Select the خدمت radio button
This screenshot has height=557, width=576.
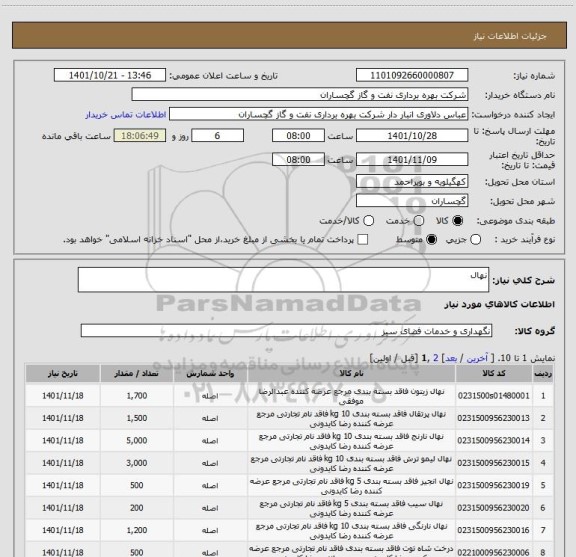(419, 221)
